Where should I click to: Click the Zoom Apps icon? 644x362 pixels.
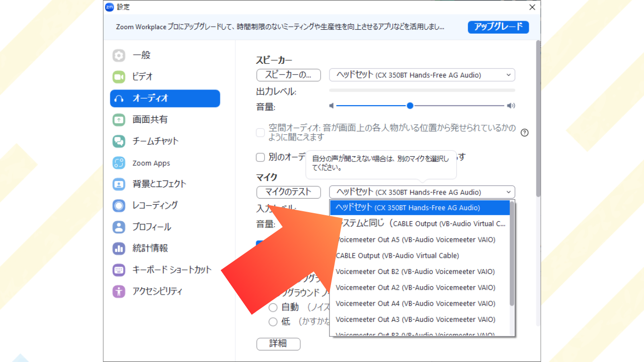[119, 163]
